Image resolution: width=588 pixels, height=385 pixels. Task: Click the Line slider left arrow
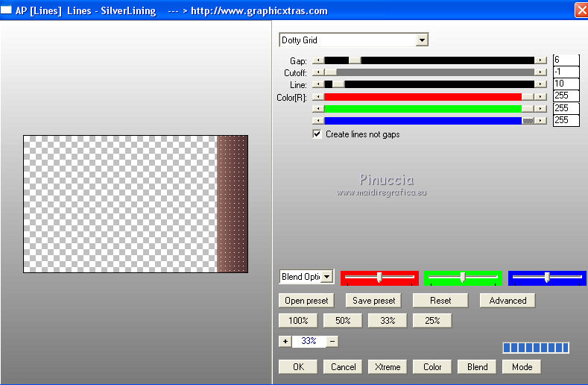[318, 84]
